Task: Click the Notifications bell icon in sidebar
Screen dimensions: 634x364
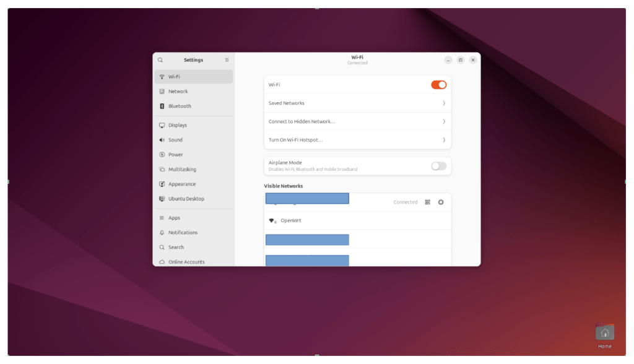Action: coord(162,233)
